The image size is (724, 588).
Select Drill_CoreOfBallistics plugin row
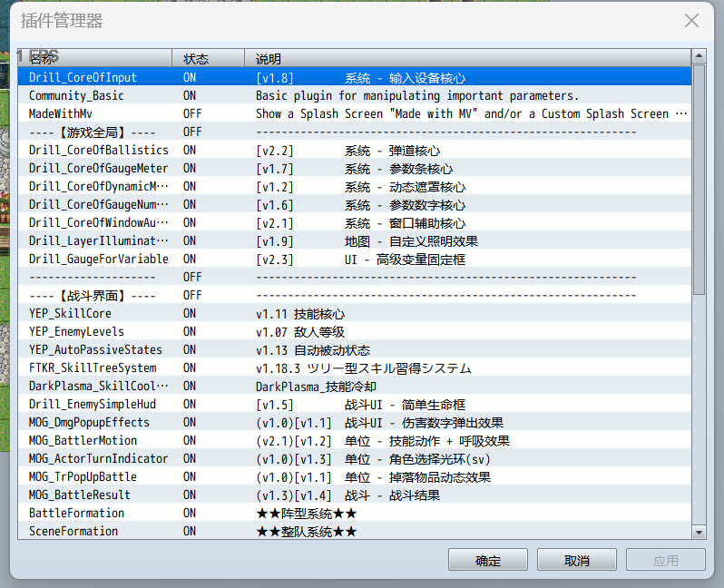pos(355,150)
